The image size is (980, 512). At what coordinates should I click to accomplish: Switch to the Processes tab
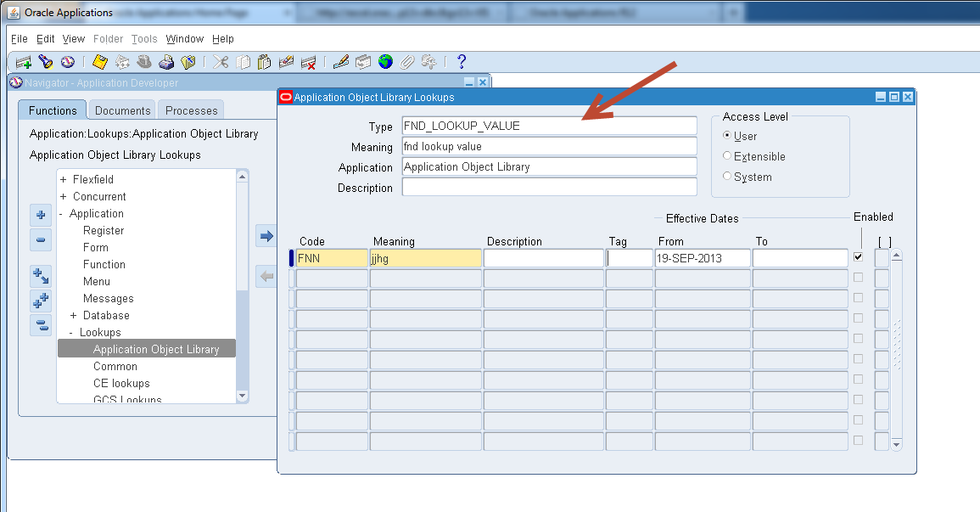pyautogui.click(x=191, y=110)
